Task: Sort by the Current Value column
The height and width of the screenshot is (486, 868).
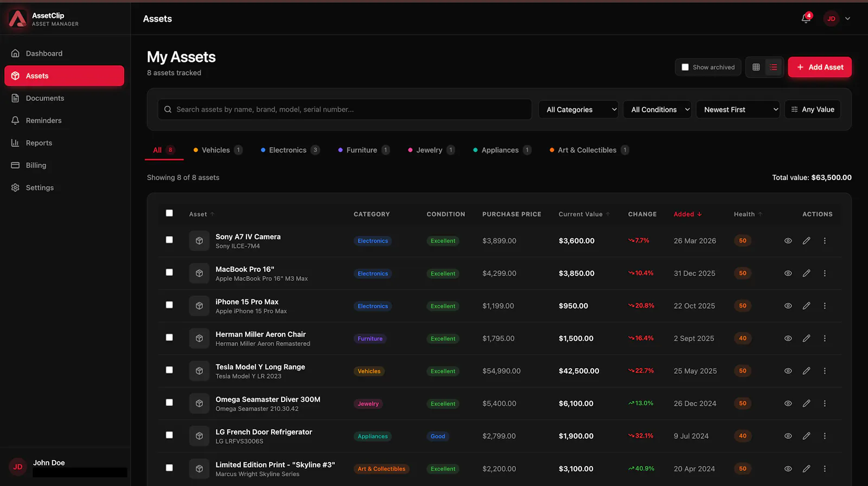Action: point(584,214)
